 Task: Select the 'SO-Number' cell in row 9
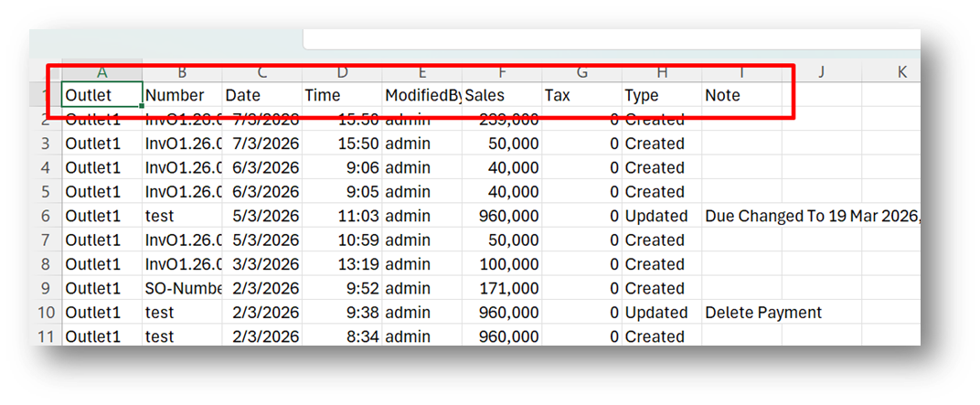[x=182, y=288]
